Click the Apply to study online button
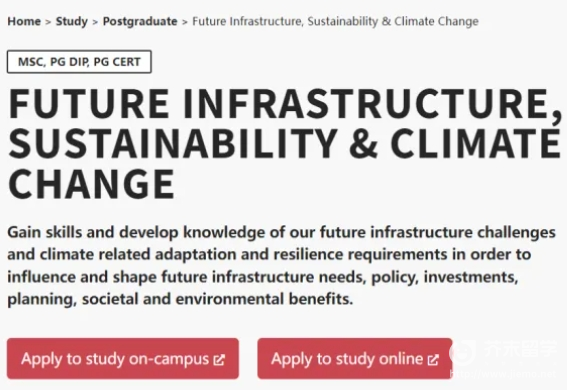 click(x=355, y=359)
